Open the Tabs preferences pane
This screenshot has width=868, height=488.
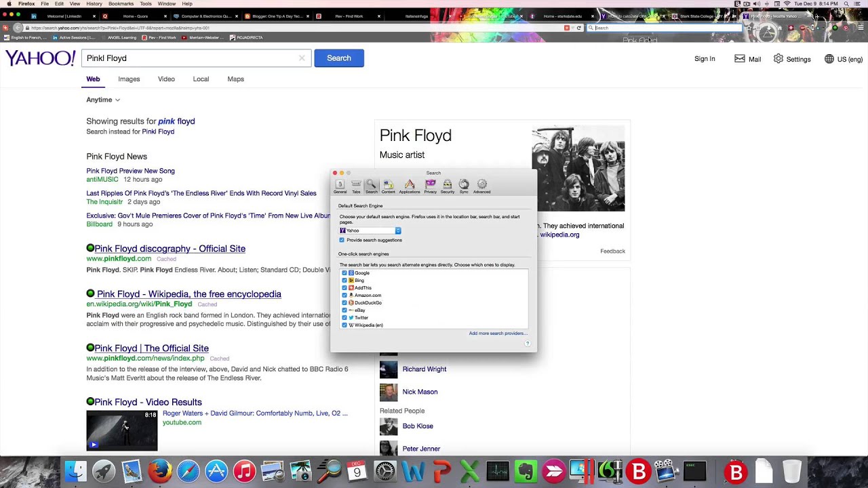(x=356, y=186)
